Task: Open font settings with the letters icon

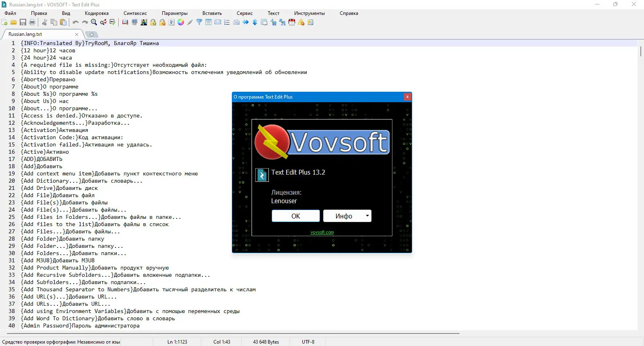Action: 171,23
